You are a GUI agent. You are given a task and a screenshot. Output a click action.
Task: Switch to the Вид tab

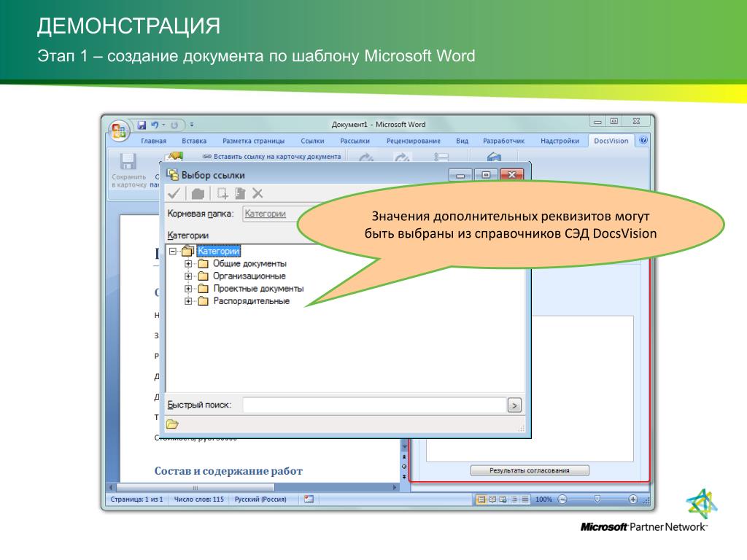coord(462,141)
